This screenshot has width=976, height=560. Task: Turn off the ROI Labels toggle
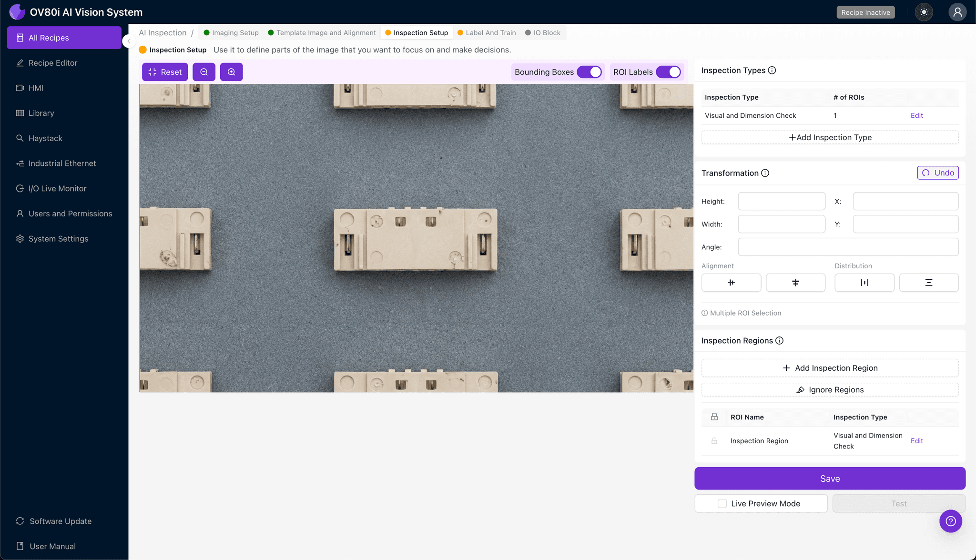click(668, 72)
